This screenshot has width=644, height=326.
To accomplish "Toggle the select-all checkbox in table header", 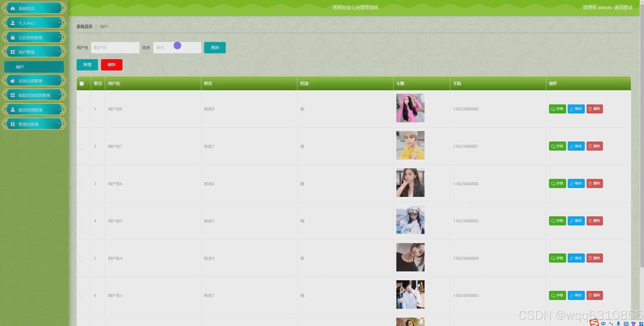I will [82, 84].
